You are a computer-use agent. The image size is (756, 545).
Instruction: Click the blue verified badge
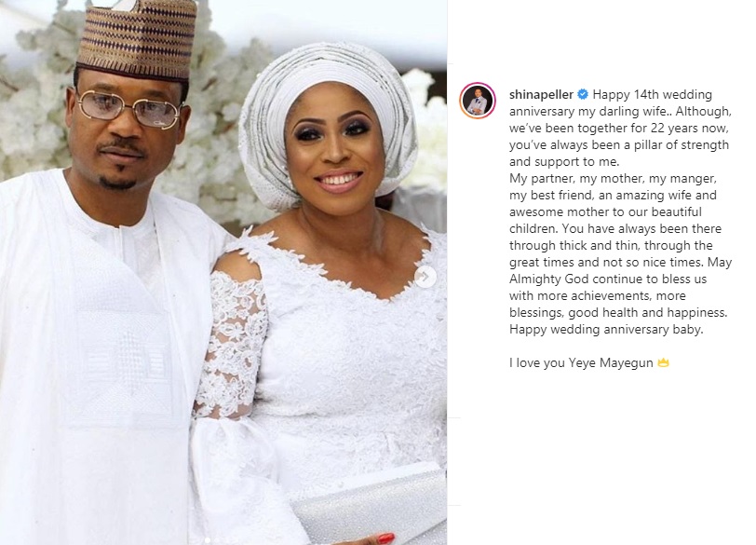pos(583,94)
